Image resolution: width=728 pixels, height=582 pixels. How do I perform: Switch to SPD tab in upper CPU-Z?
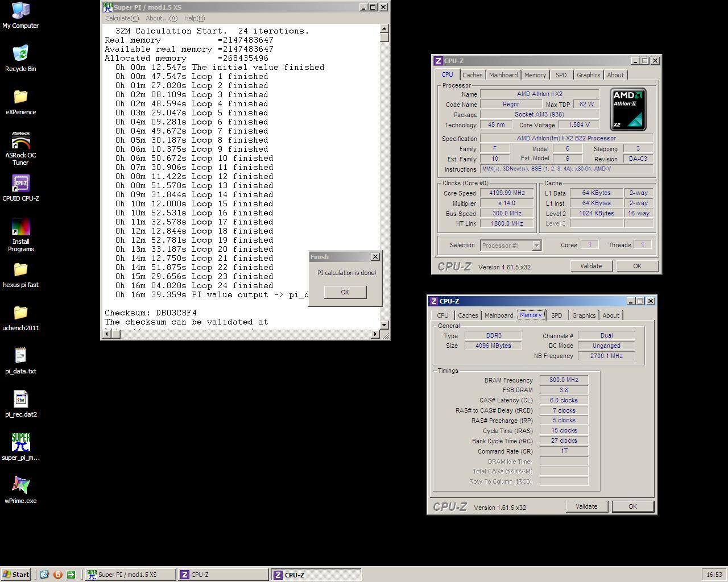coord(561,75)
